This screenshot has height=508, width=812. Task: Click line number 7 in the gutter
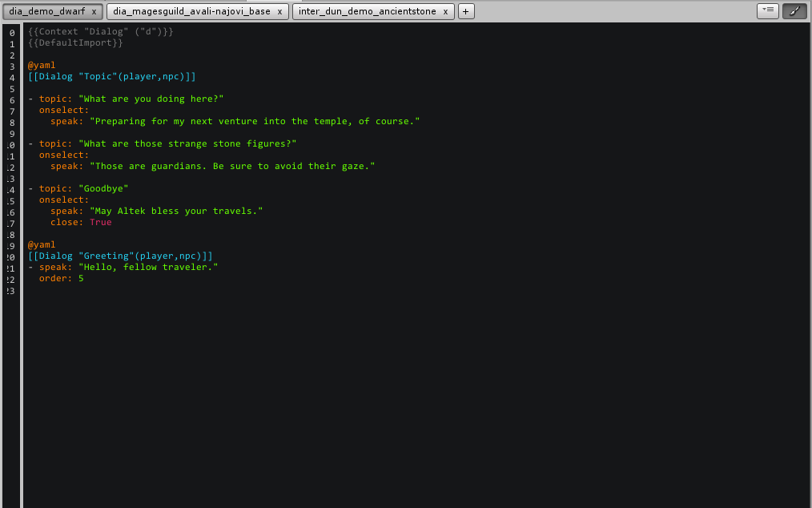pos(12,111)
